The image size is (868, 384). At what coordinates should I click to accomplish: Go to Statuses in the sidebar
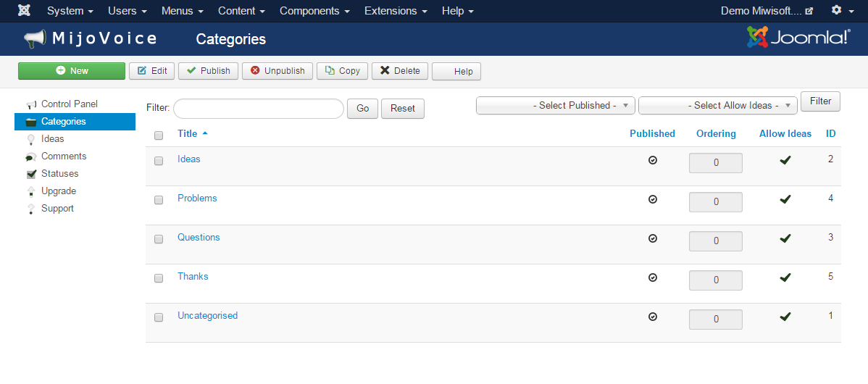pyautogui.click(x=59, y=174)
